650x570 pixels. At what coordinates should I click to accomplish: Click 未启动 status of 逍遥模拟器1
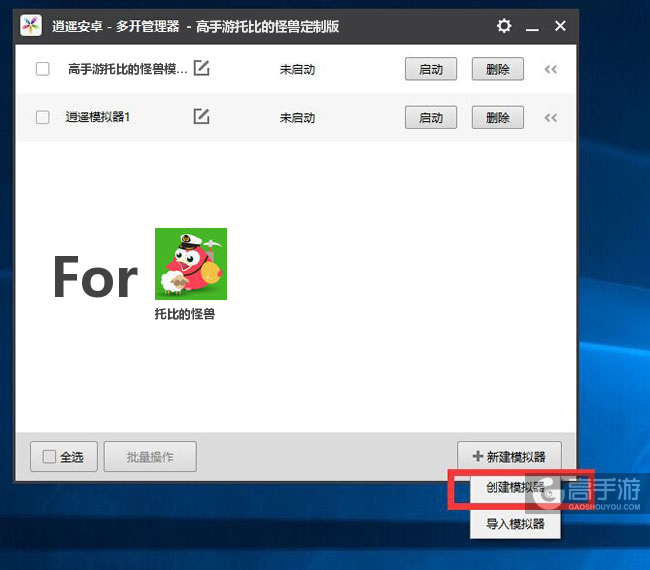[x=297, y=118]
